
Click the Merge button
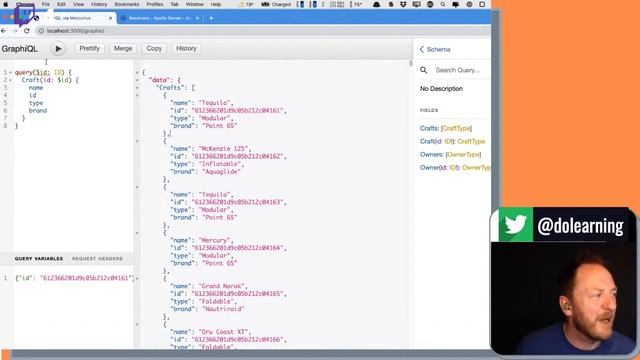(x=123, y=49)
